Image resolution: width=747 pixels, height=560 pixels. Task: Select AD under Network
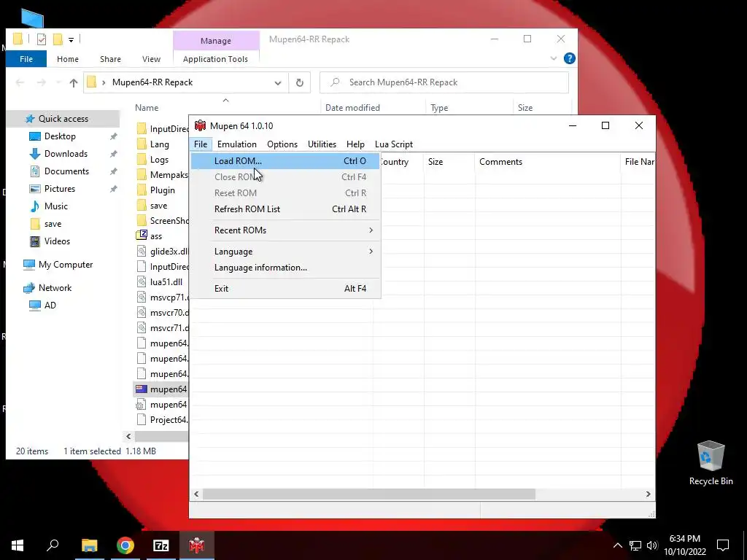click(50, 306)
